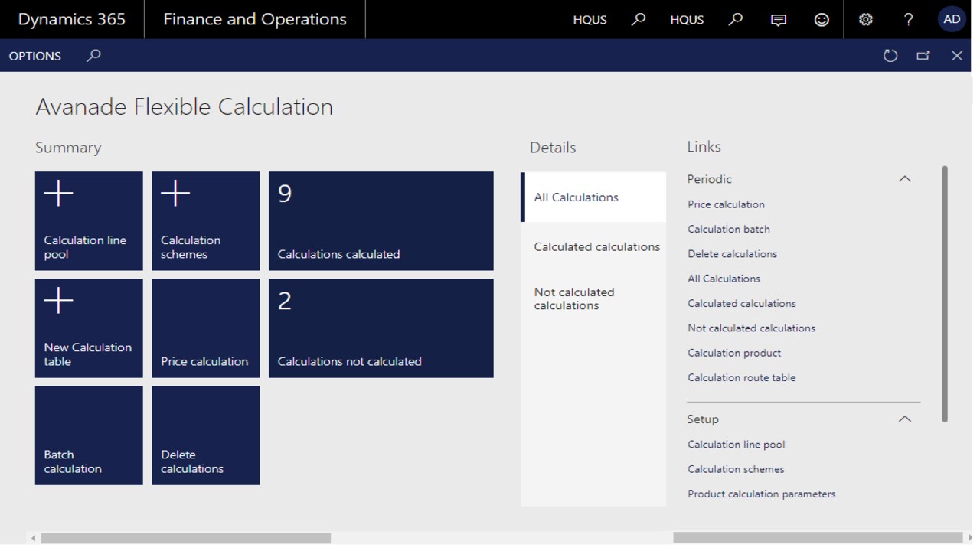980x551 pixels.
Task: Open Calculation line pool link under Setup
Action: pyautogui.click(x=736, y=444)
